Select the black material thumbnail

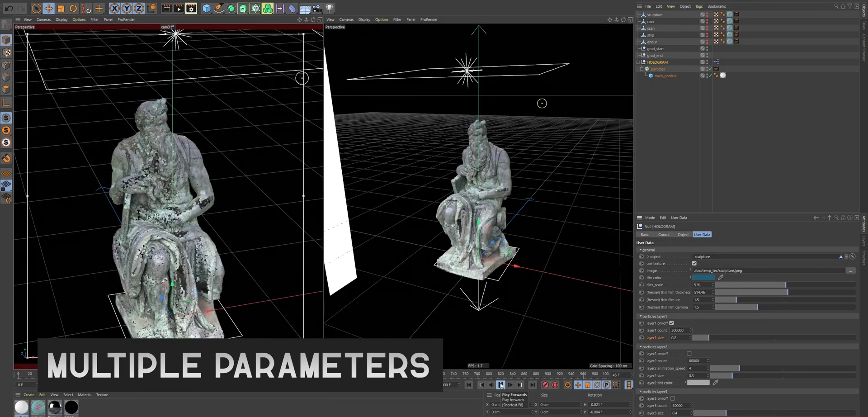[x=71, y=407]
